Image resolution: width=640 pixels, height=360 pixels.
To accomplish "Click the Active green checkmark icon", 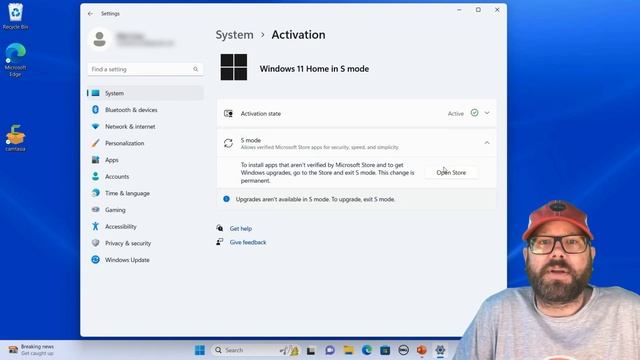I will (x=474, y=113).
